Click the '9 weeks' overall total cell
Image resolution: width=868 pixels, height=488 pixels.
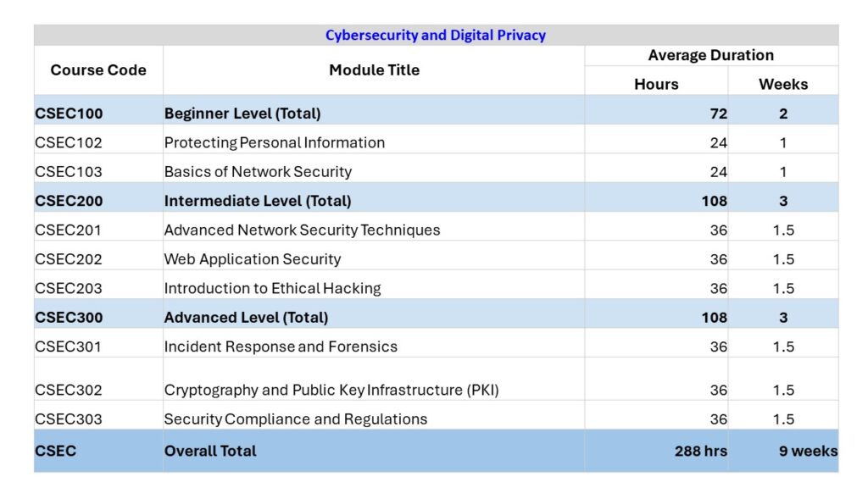point(808,452)
